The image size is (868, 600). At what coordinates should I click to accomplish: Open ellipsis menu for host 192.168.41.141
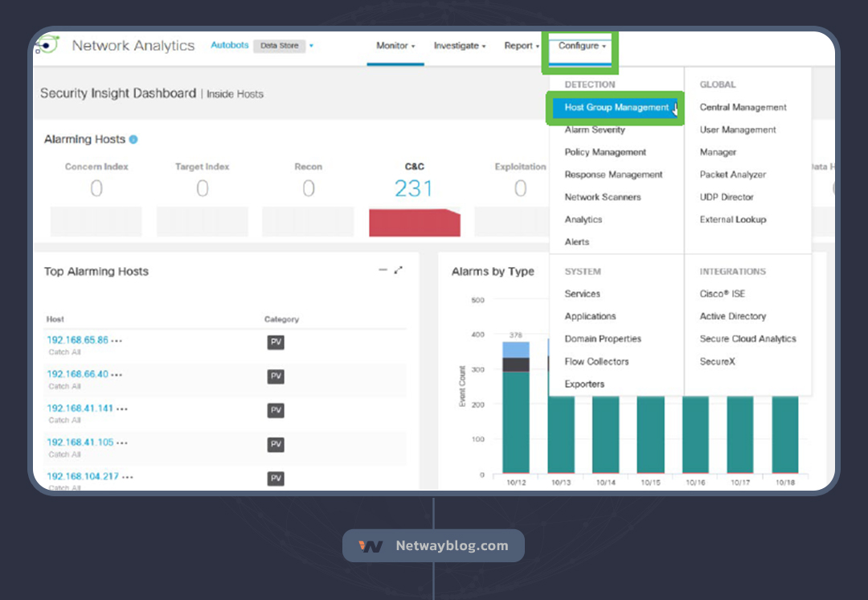pos(122,409)
